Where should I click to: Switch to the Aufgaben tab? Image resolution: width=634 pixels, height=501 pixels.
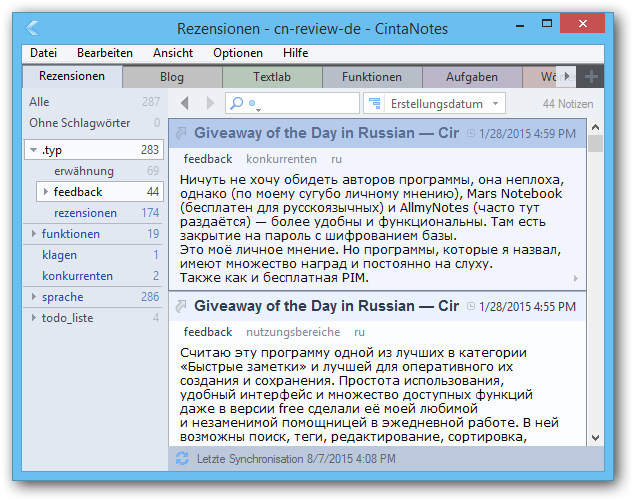pyautogui.click(x=471, y=77)
